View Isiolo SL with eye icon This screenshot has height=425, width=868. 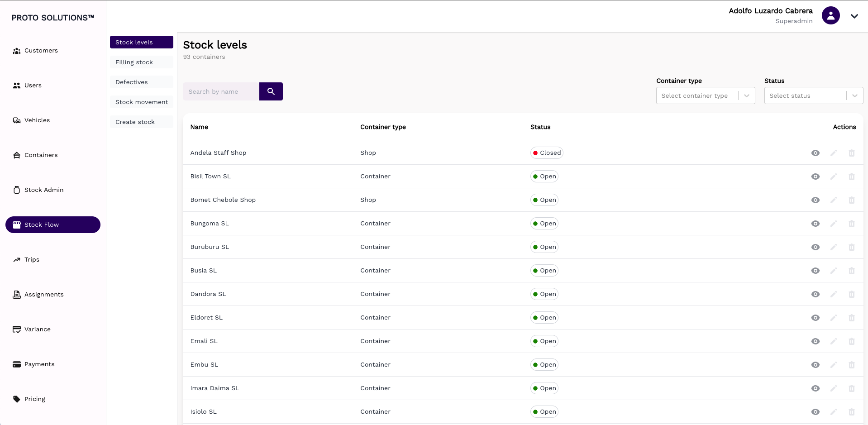[816, 412]
